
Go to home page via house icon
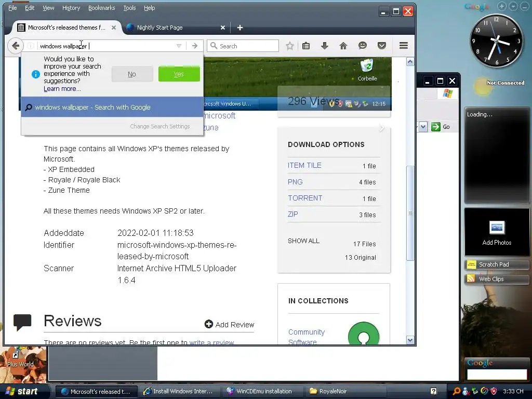tap(343, 46)
